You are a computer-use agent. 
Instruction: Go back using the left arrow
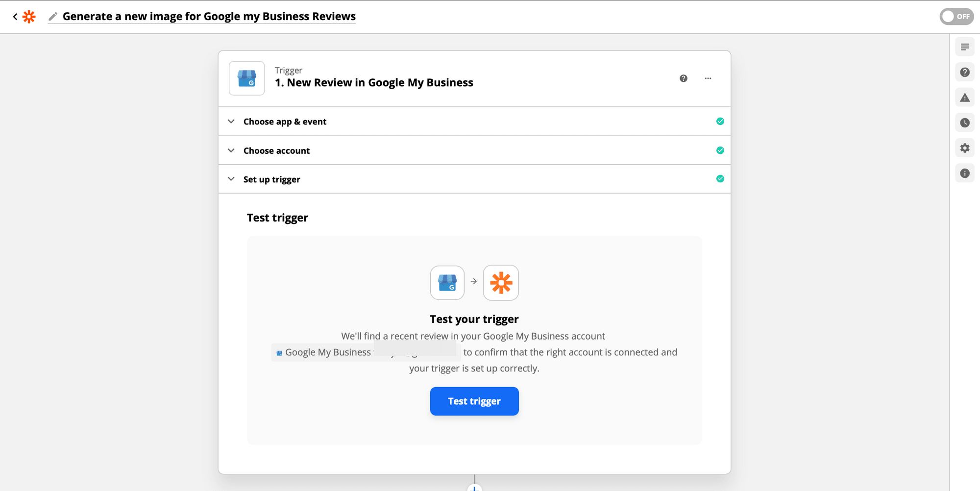point(15,17)
